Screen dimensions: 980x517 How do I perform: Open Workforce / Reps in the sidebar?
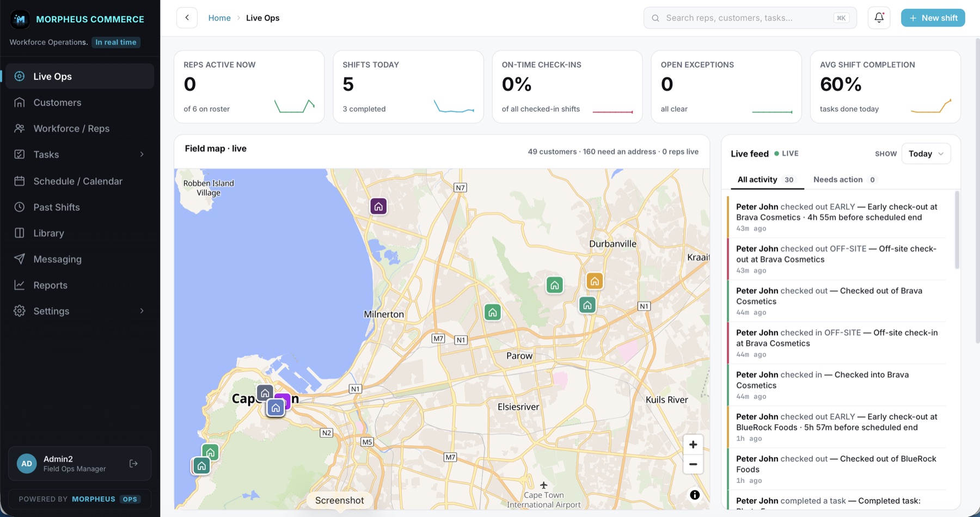[x=80, y=128]
